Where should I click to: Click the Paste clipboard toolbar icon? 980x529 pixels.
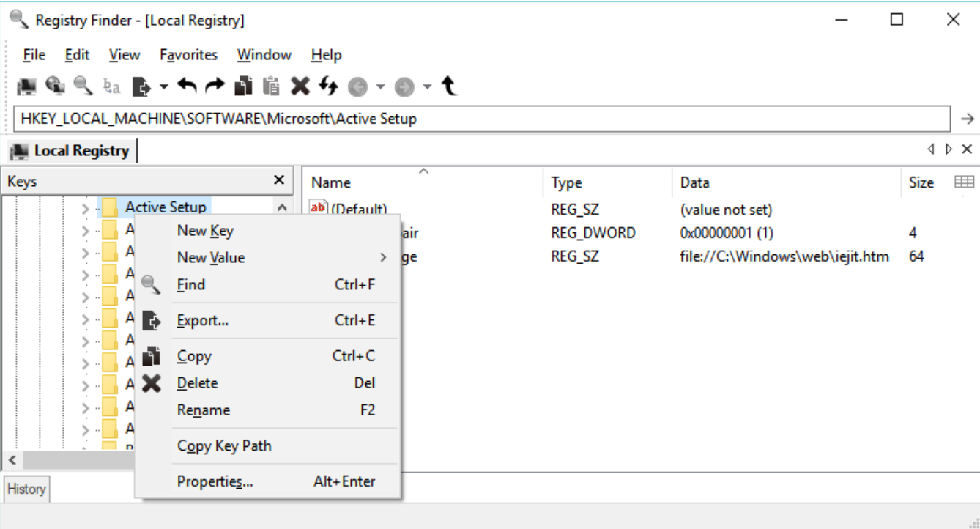pos(272,86)
